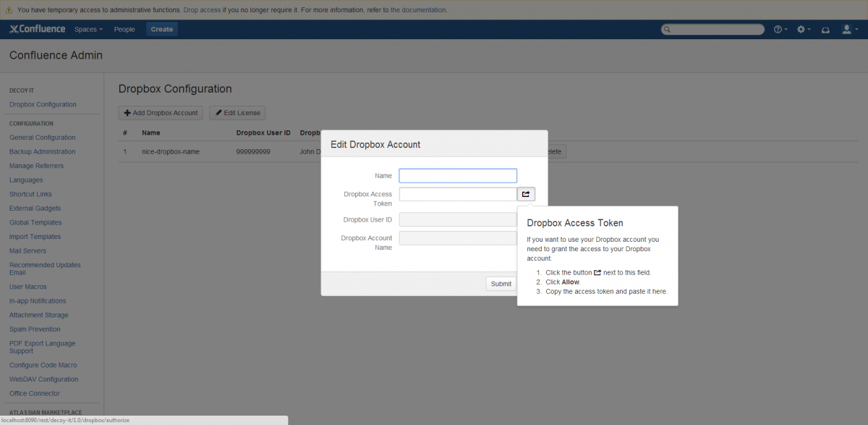
Task: Open PDF Export Language Support
Action: [x=42, y=347]
